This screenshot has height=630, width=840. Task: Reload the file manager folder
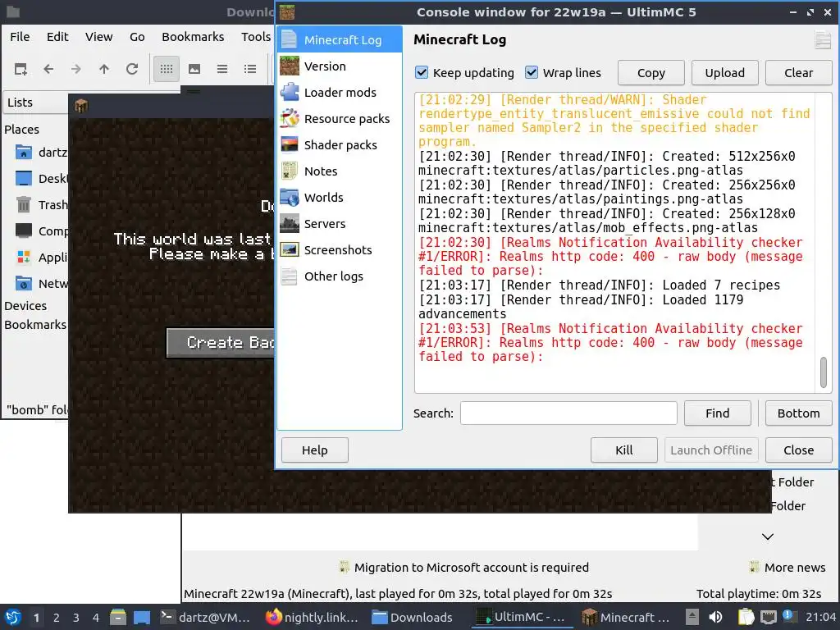tap(132, 69)
